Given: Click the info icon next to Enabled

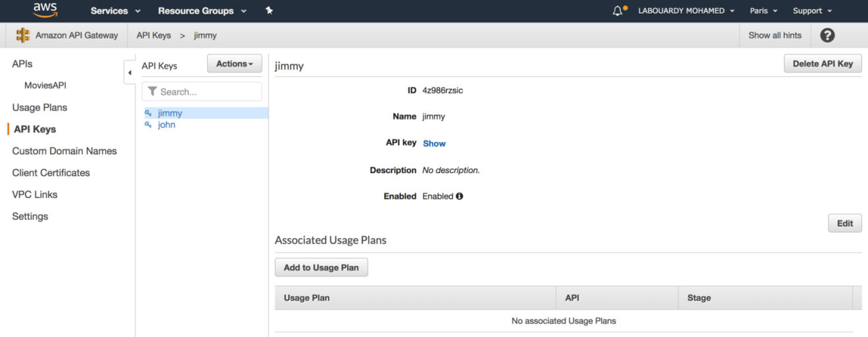Looking at the screenshot, I should [x=460, y=196].
